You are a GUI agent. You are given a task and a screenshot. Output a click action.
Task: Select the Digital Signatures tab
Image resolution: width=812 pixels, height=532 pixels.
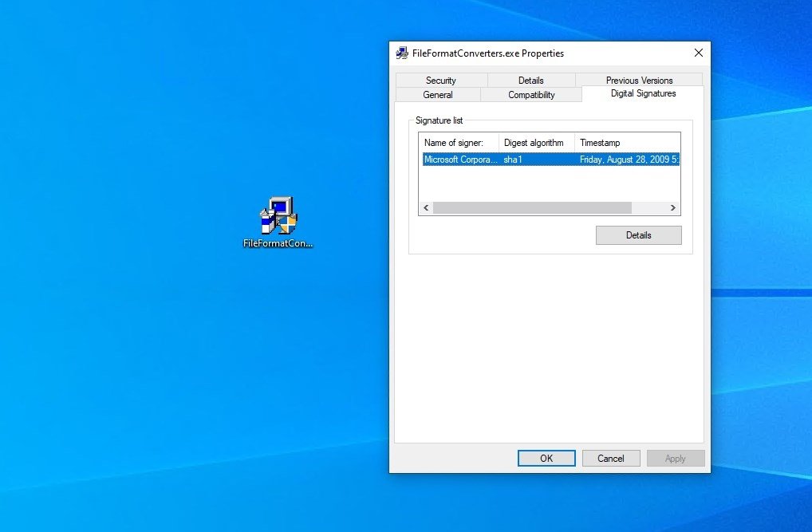(x=643, y=93)
